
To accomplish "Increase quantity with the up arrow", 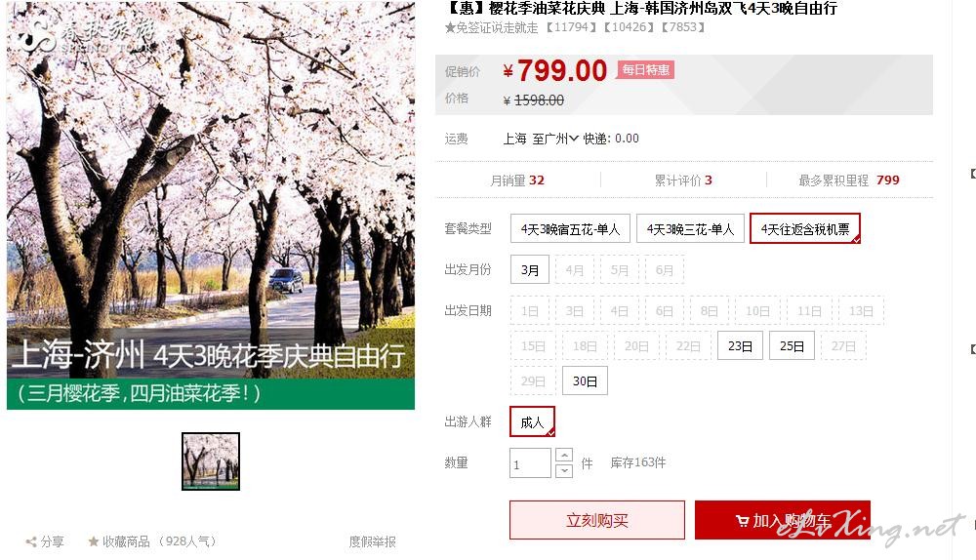I will coord(564,456).
